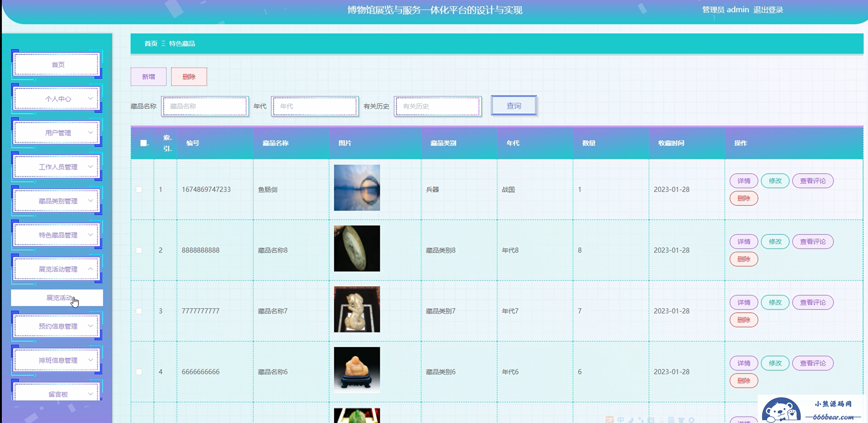Open the 展览活动 submenu item
Image resolution: width=868 pixels, height=423 pixels.
tap(57, 298)
